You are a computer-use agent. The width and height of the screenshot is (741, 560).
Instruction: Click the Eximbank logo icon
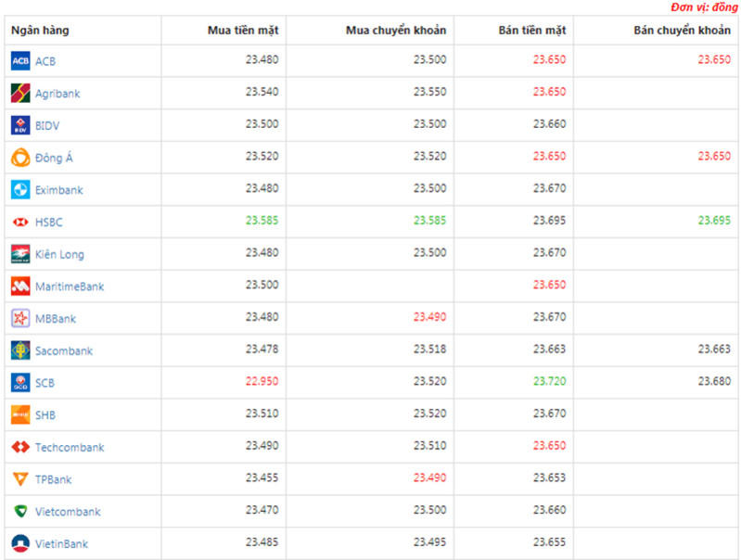click(20, 190)
